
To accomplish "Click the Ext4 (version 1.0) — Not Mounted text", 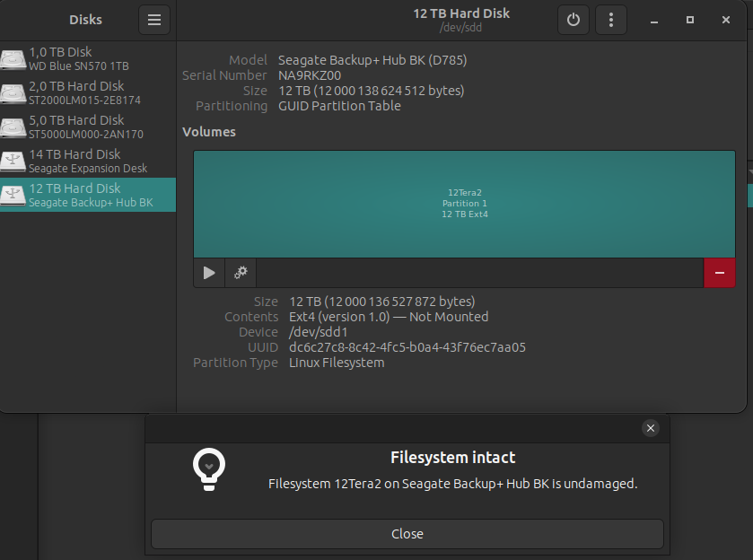I will coord(389,317).
